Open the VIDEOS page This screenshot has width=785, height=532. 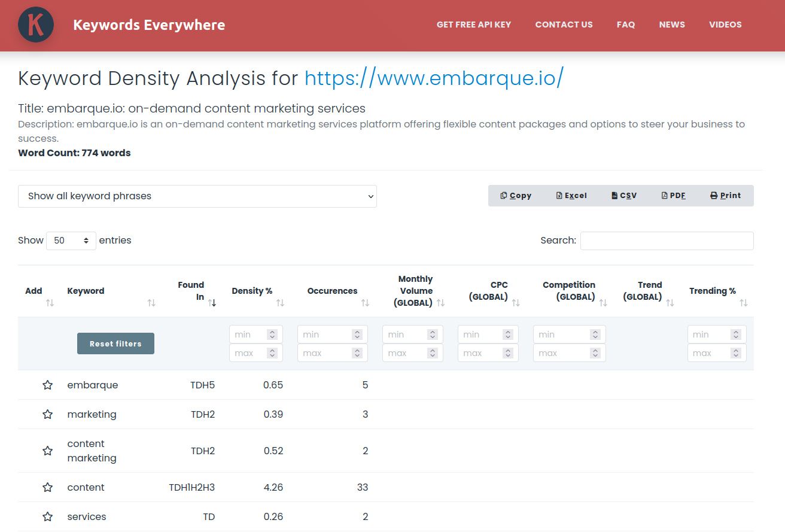pos(725,25)
